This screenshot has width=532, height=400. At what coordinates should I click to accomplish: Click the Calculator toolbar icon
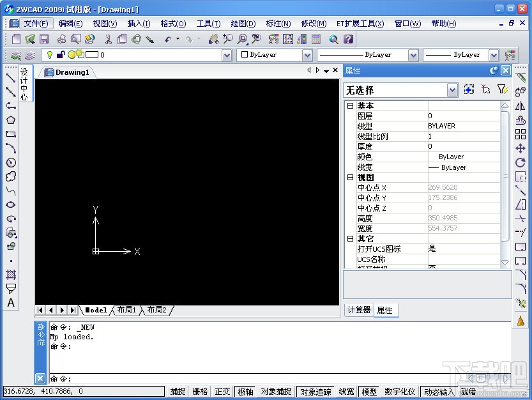(x=316, y=39)
